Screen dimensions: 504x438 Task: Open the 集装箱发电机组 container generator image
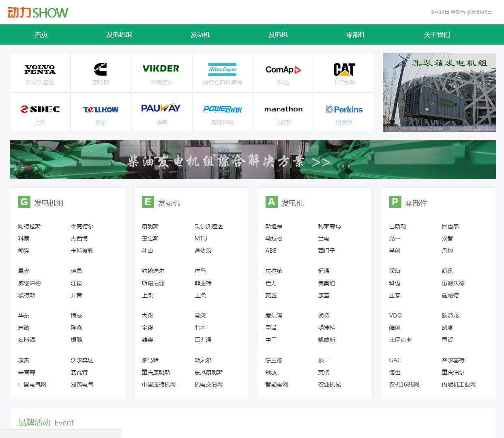(x=440, y=92)
